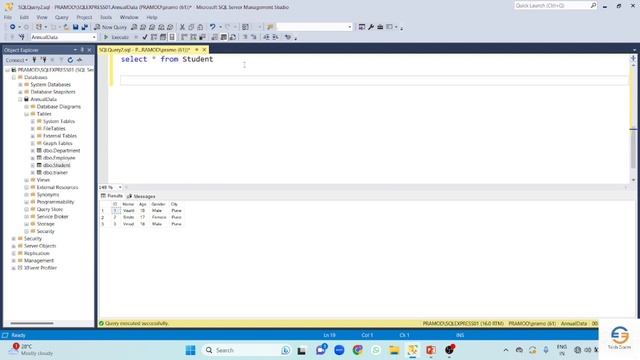Click the Execute button

pos(116,37)
